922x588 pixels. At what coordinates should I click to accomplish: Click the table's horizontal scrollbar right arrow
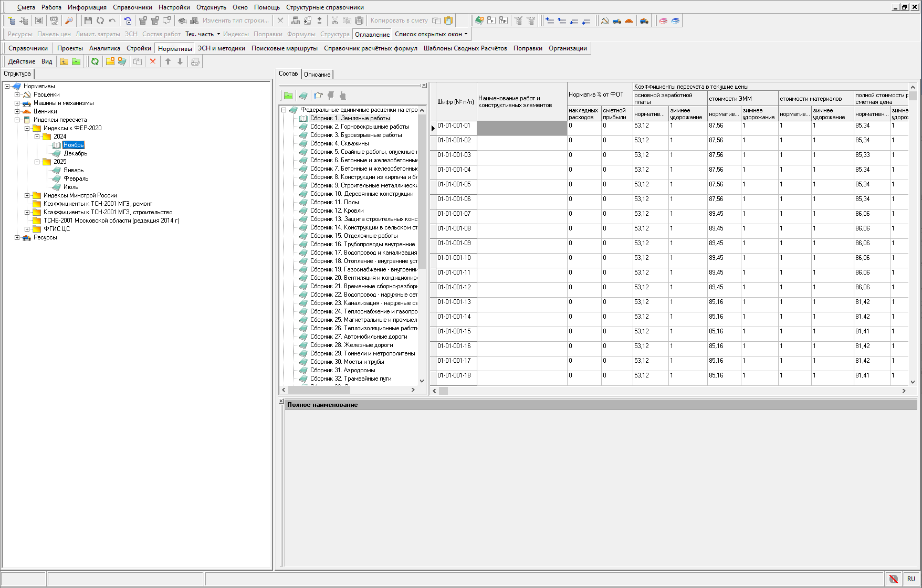click(904, 391)
